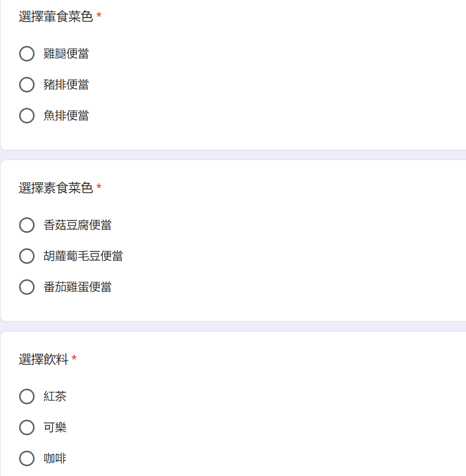The height and width of the screenshot is (476, 466).
Task: Click the 雞腿便當 option label text
Action: pyautogui.click(x=66, y=54)
